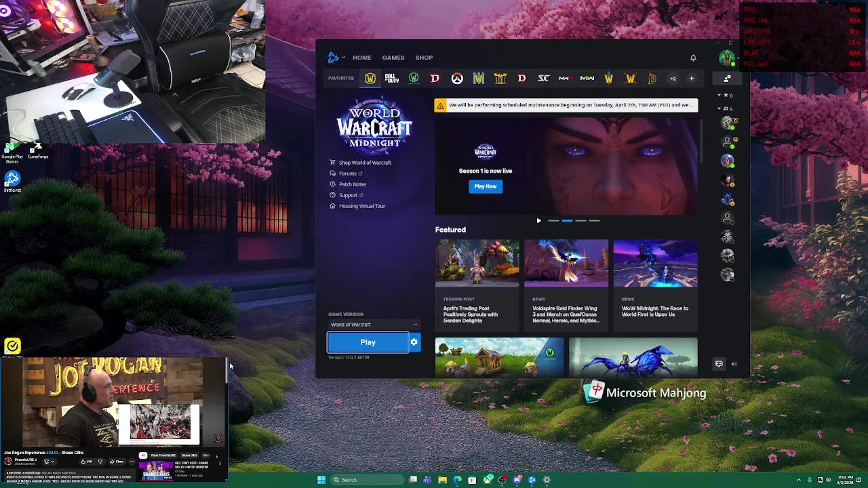Open the Featured house article thumbnail

tap(499, 357)
